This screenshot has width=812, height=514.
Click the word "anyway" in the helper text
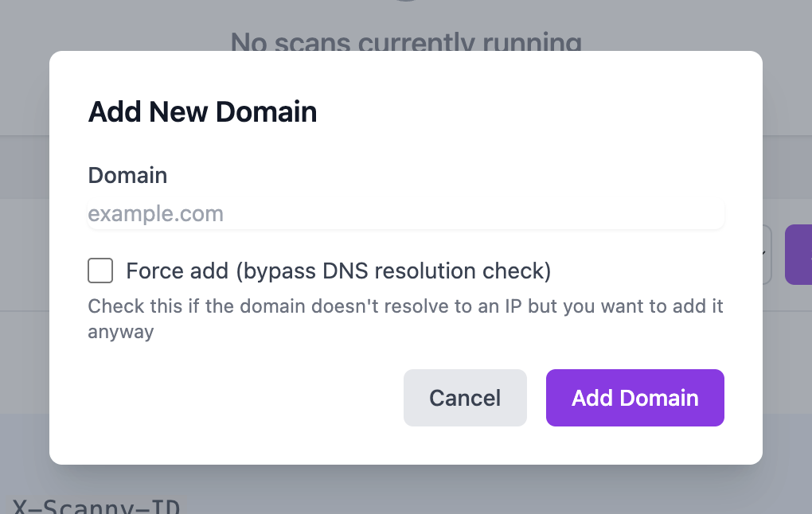click(x=121, y=332)
